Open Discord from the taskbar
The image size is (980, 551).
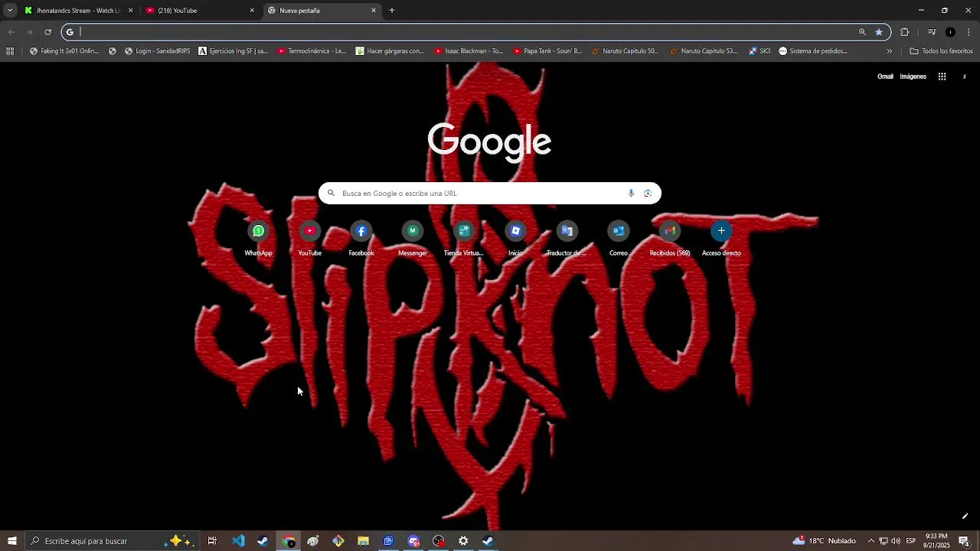[413, 541]
